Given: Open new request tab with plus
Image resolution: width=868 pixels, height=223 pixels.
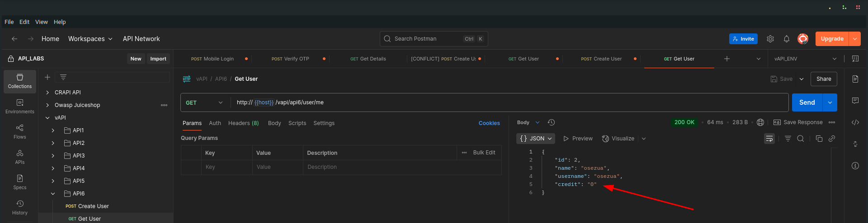Looking at the screenshot, I should point(727,59).
